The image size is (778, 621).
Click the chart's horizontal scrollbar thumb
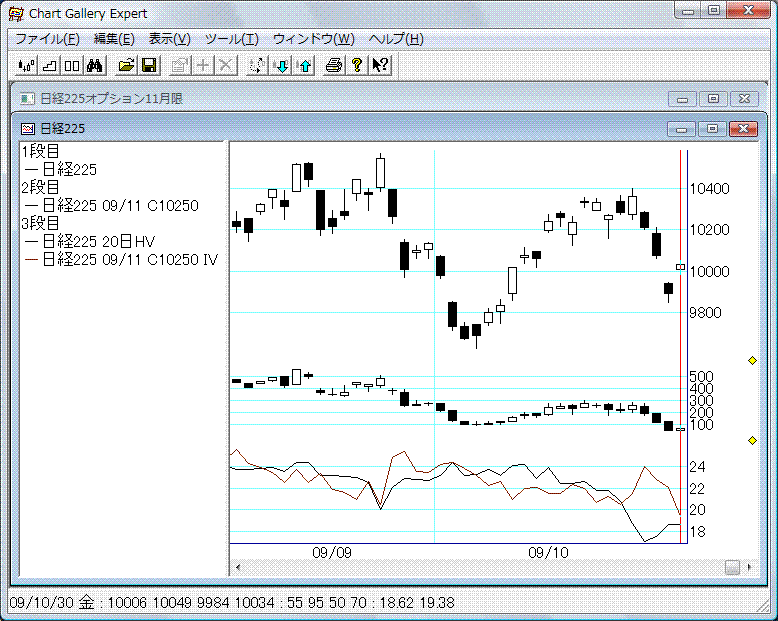(x=732, y=567)
